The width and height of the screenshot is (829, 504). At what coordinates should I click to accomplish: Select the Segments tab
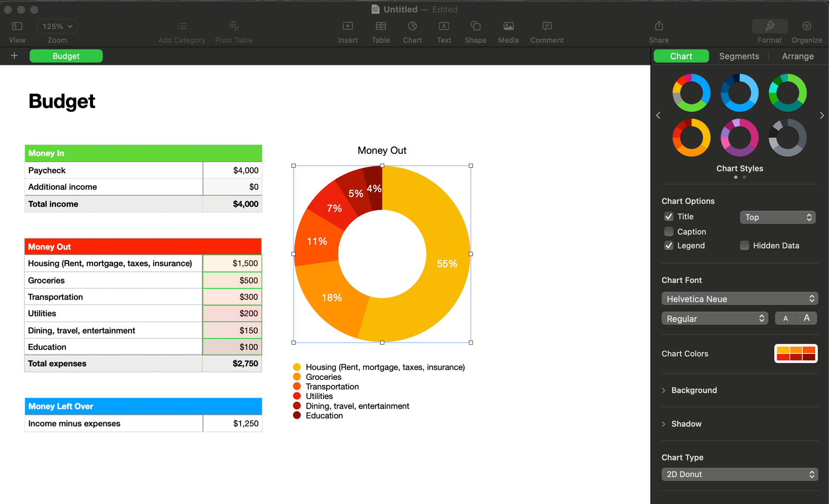click(739, 56)
